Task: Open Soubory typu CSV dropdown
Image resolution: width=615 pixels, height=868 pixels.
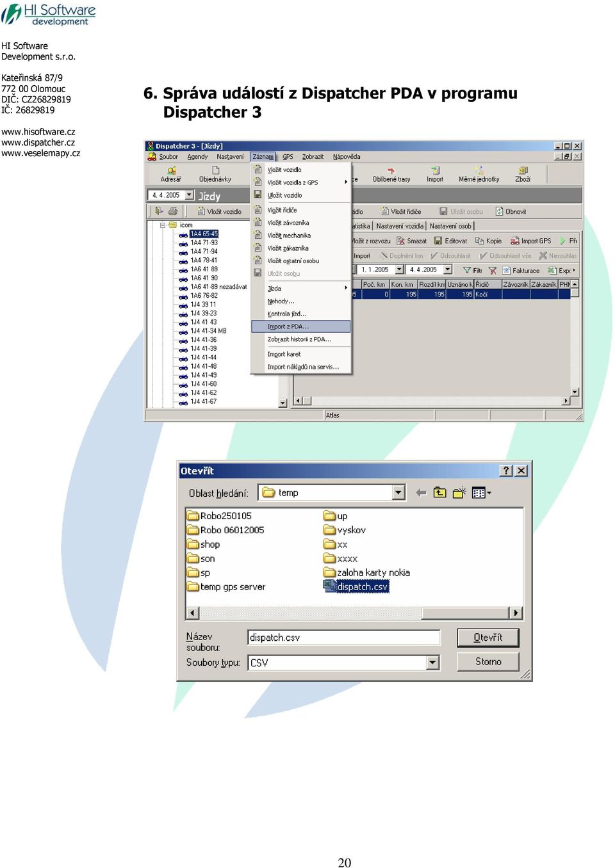Action: point(433,663)
